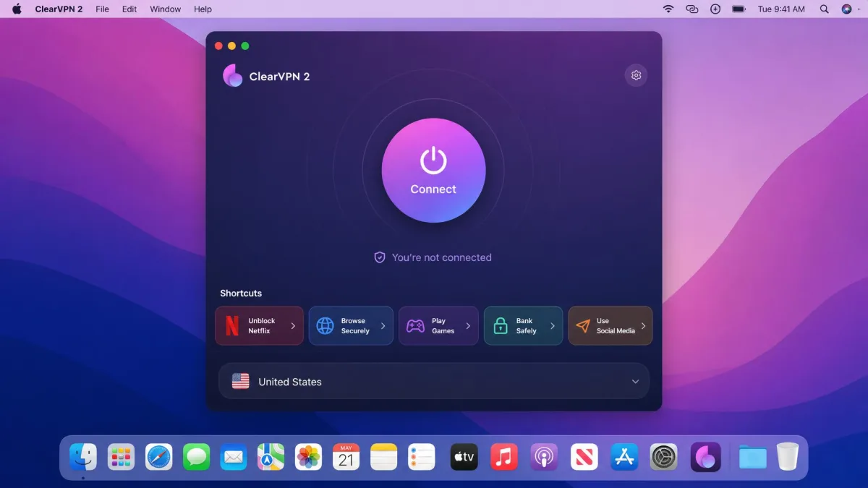
Task: Click the big Connect power button
Action: pyautogui.click(x=433, y=171)
